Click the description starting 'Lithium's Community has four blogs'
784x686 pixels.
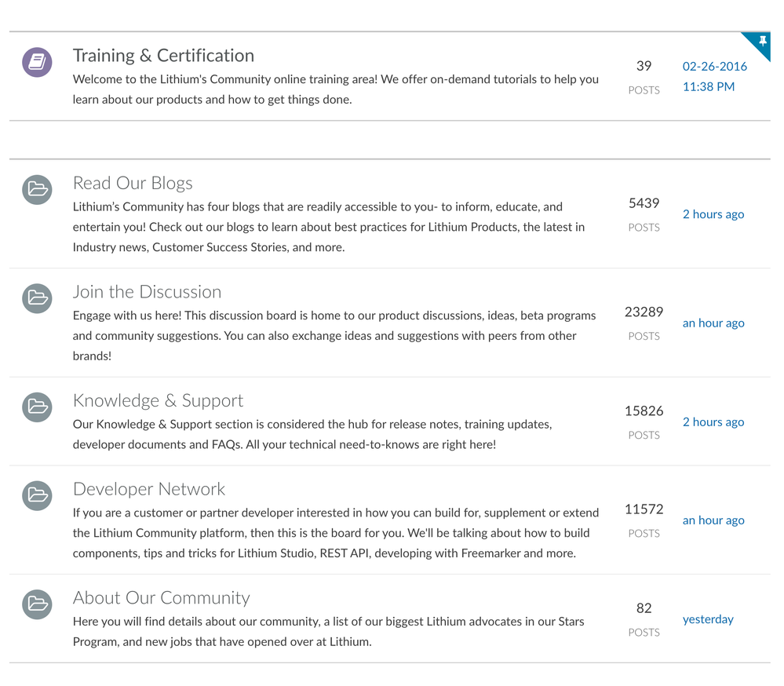[329, 227]
